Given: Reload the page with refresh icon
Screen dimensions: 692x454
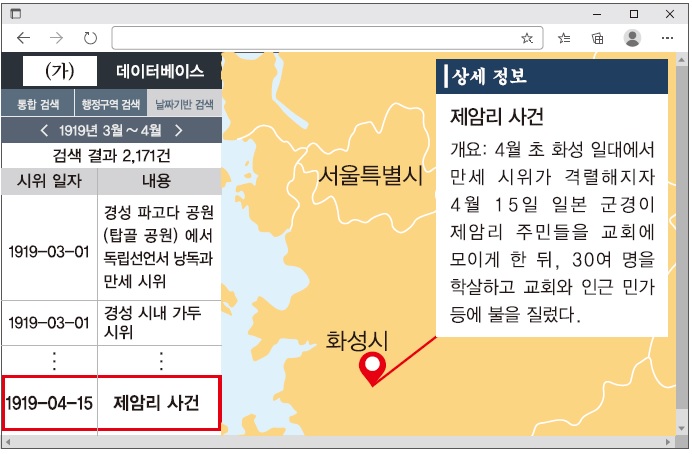Looking at the screenshot, I should 90,38.
